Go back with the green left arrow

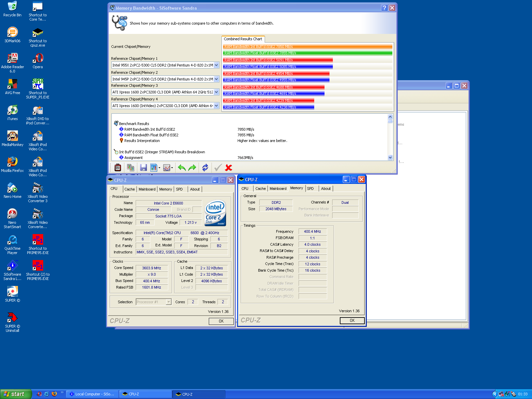coord(182,168)
